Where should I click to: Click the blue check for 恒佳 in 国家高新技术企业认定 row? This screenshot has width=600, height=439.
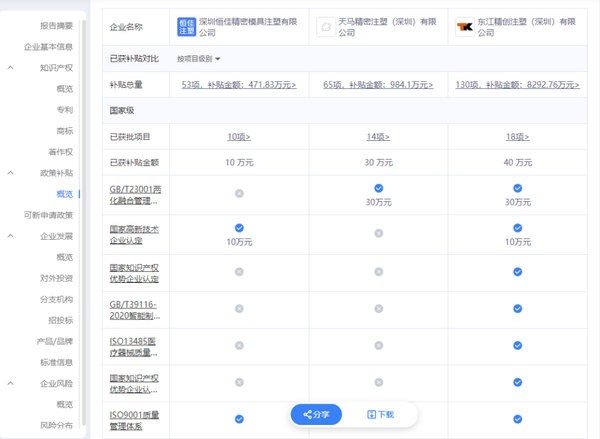(x=239, y=228)
